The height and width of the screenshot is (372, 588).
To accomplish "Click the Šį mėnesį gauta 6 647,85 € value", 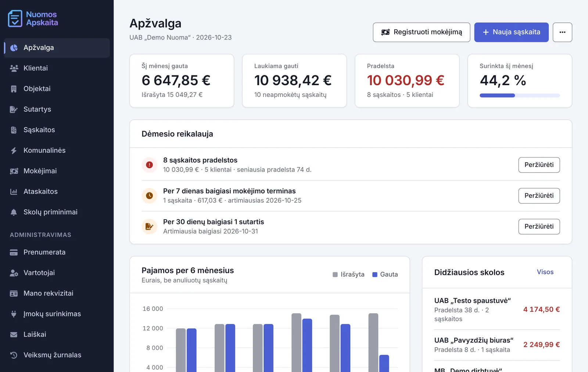I will pos(176,80).
